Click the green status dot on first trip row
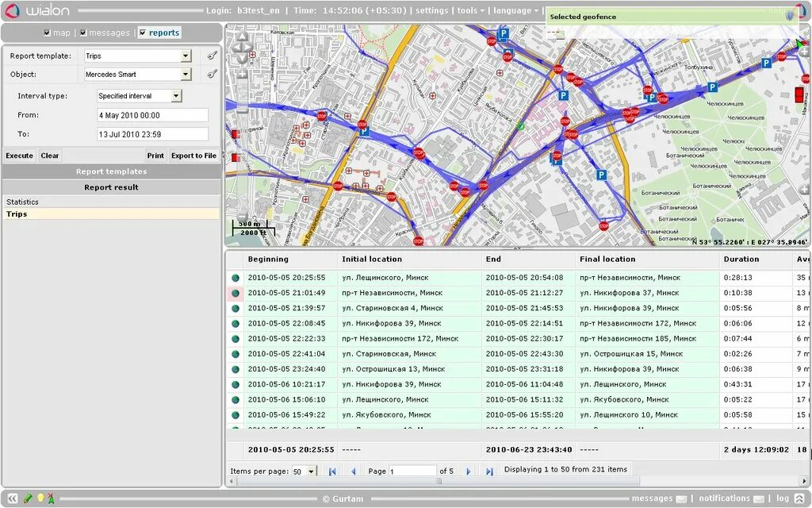Image resolution: width=812 pixels, height=508 pixels. (234, 278)
